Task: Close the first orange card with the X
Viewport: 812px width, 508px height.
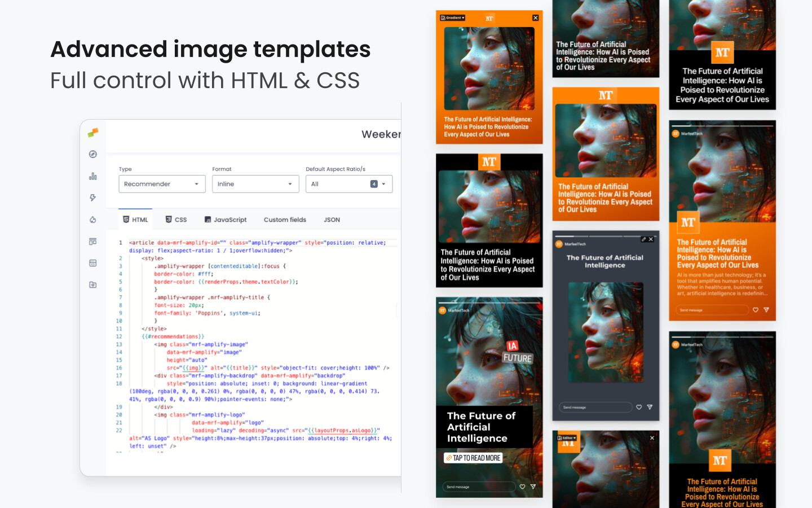Action: coord(535,18)
